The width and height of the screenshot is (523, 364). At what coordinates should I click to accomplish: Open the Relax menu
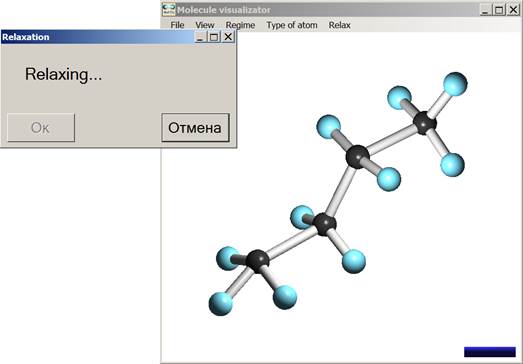(x=340, y=25)
